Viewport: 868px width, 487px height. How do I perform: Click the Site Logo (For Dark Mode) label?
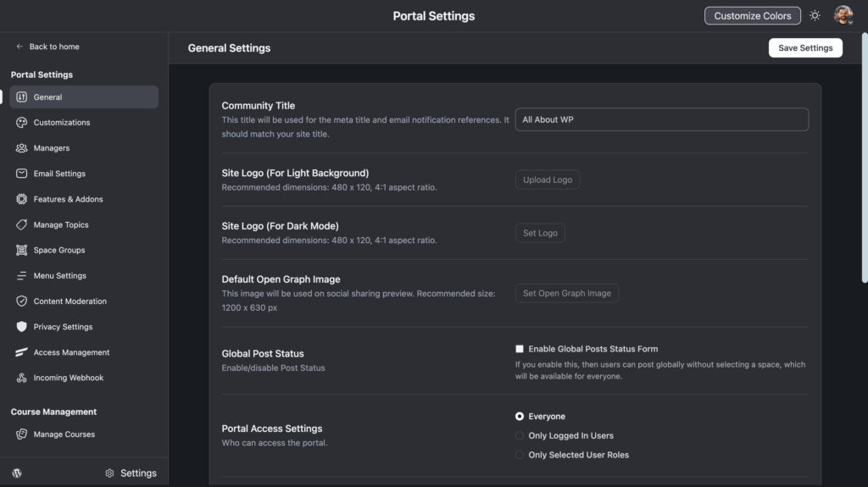pos(280,226)
